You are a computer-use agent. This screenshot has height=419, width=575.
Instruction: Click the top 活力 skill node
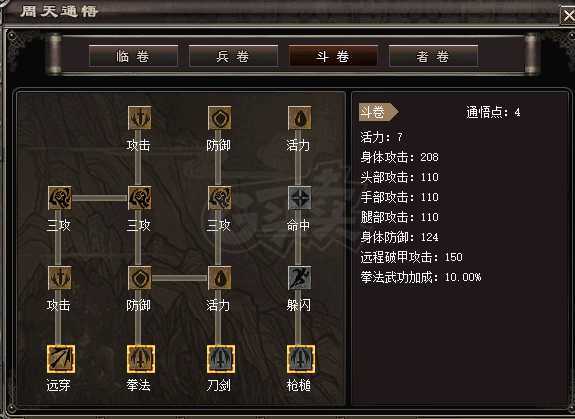pyautogui.click(x=300, y=118)
